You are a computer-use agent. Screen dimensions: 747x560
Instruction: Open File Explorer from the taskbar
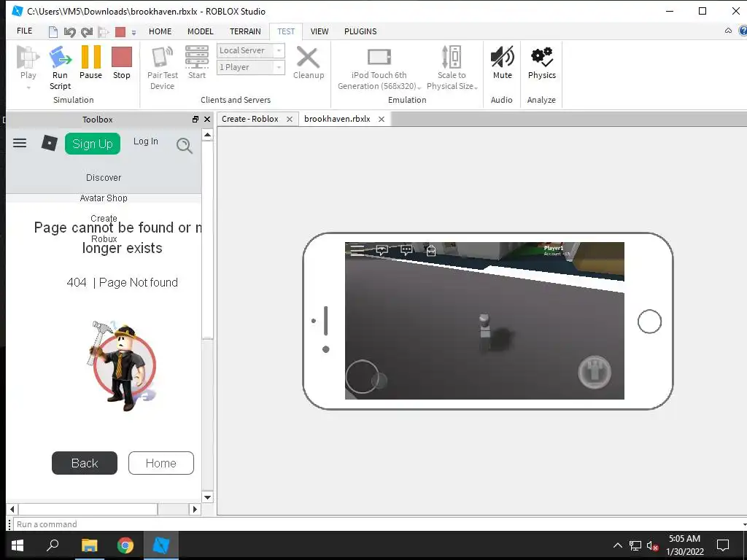click(x=89, y=545)
